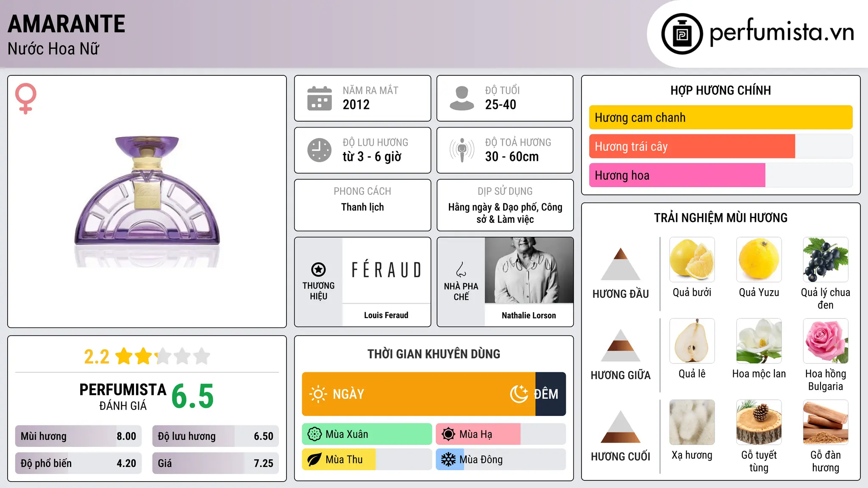Viewport: 868px width, 488px height.
Task: Click the perfumista.vn site name
Action: pos(782,32)
